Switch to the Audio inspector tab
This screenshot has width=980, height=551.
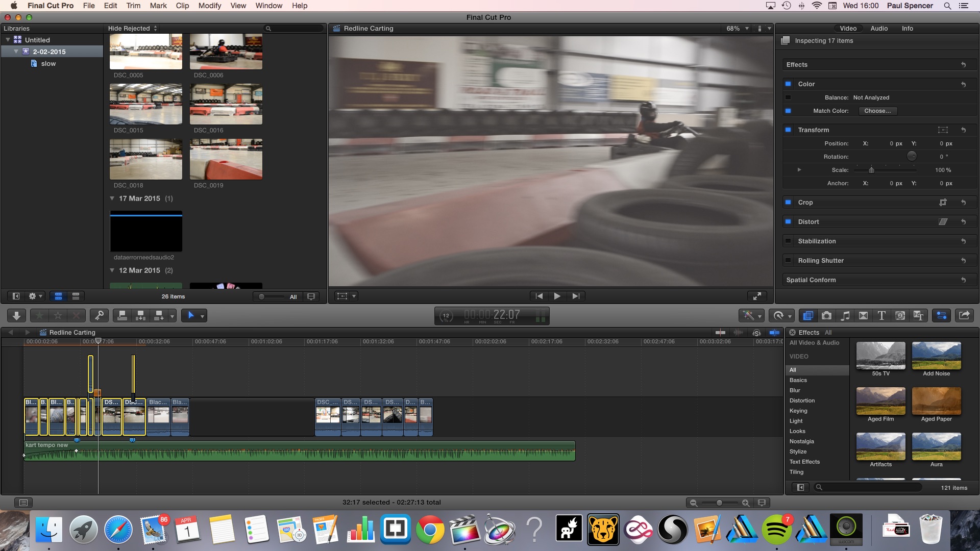pos(878,29)
